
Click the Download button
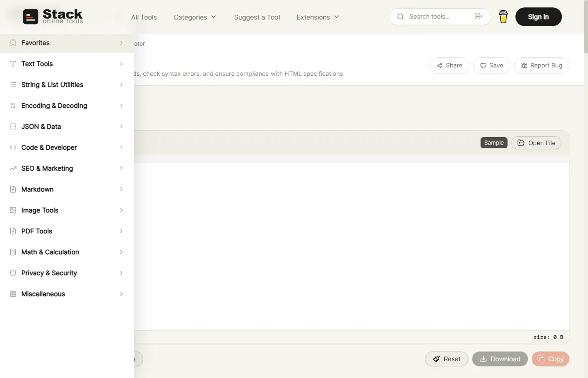pyautogui.click(x=500, y=359)
